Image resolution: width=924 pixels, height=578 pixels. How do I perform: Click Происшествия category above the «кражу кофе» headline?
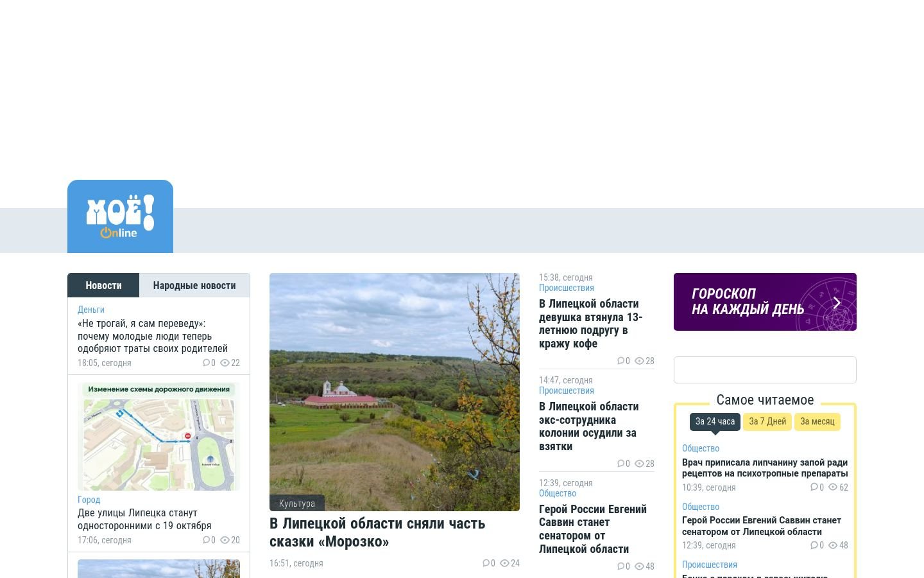567,288
